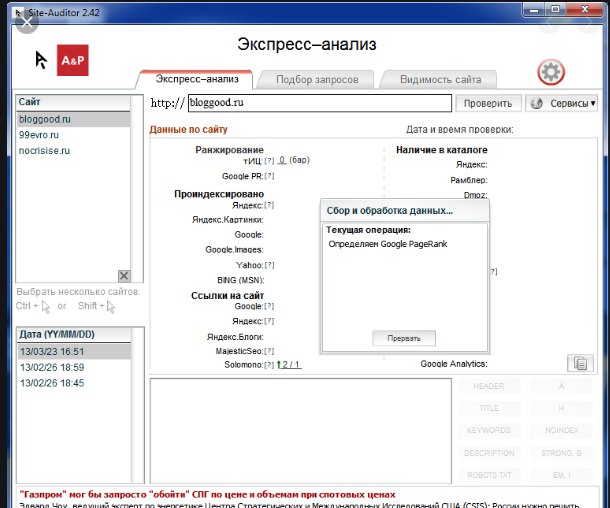Select date 13/02/26 18:45 entry
This screenshot has width=610, height=508.
coord(74,383)
